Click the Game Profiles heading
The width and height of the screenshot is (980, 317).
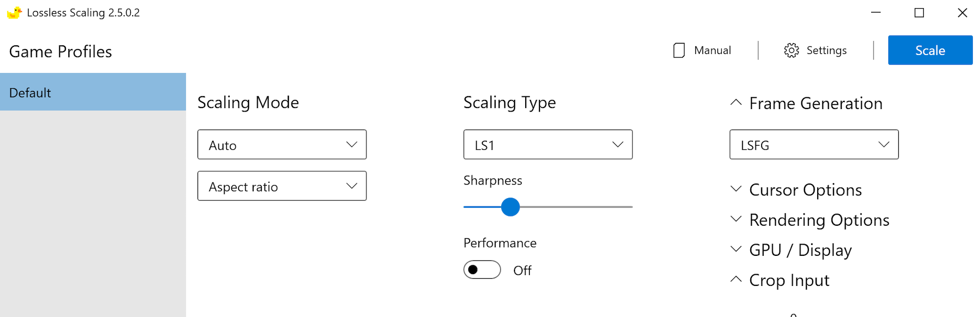(60, 51)
